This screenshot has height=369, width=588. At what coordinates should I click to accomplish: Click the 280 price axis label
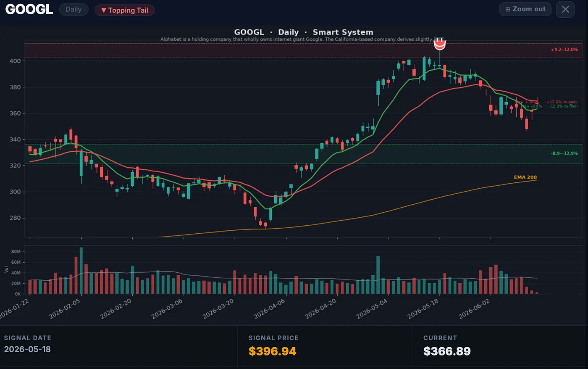coord(15,218)
